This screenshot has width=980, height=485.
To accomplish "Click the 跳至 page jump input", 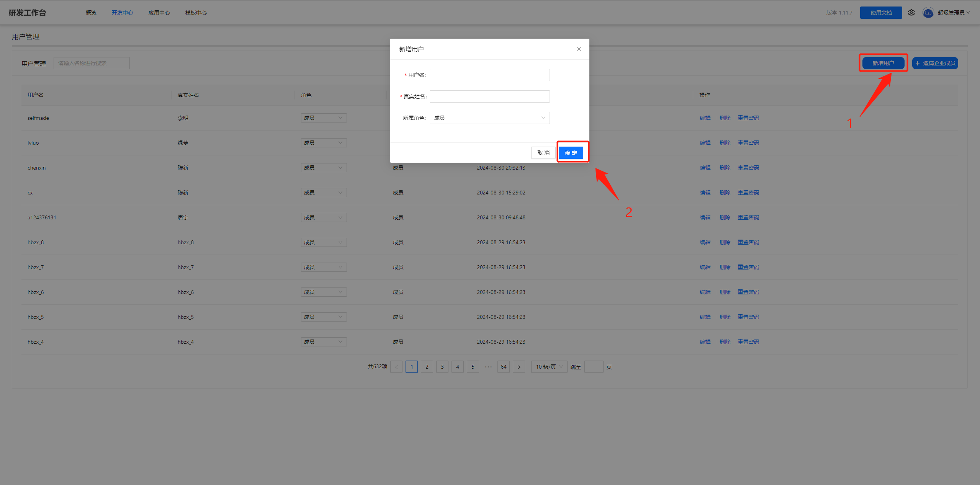I will point(594,367).
